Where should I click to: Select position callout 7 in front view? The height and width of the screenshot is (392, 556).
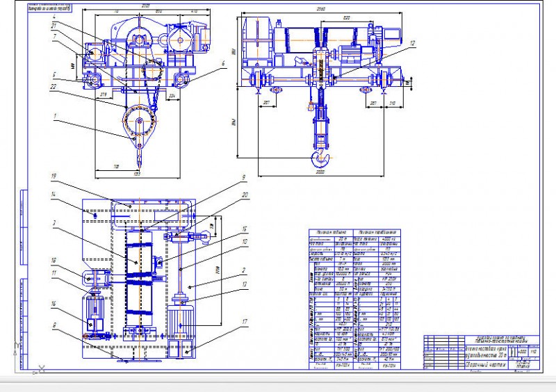[x=55, y=37]
